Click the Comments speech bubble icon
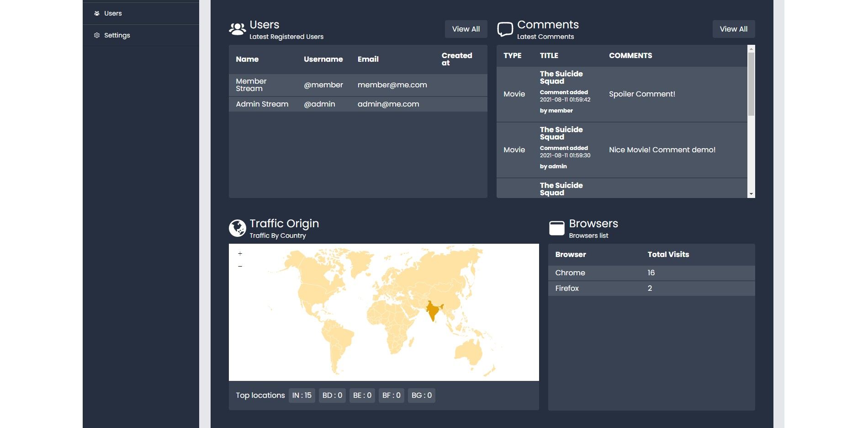This screenshot has width=868, height=428. (505, 29)
